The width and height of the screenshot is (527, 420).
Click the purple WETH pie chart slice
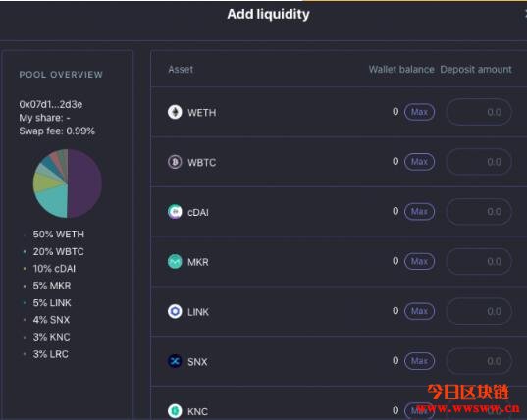coord(84,184)
